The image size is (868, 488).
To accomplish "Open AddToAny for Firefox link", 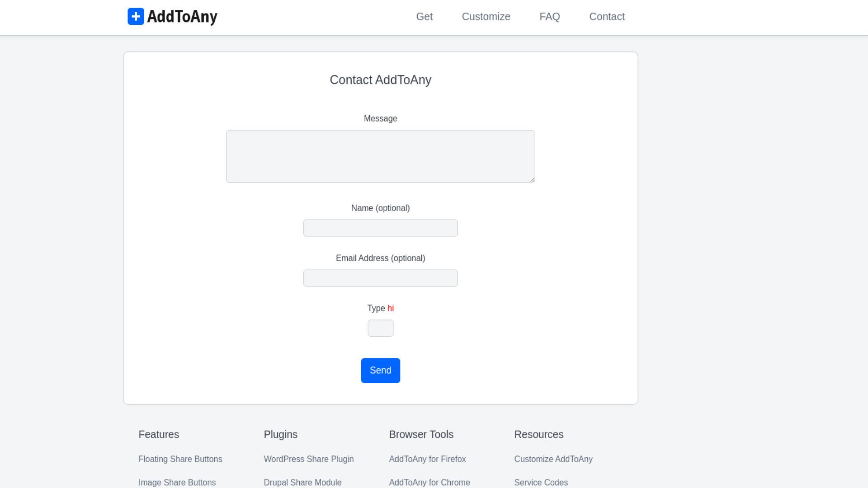I will tap(427, 459).
